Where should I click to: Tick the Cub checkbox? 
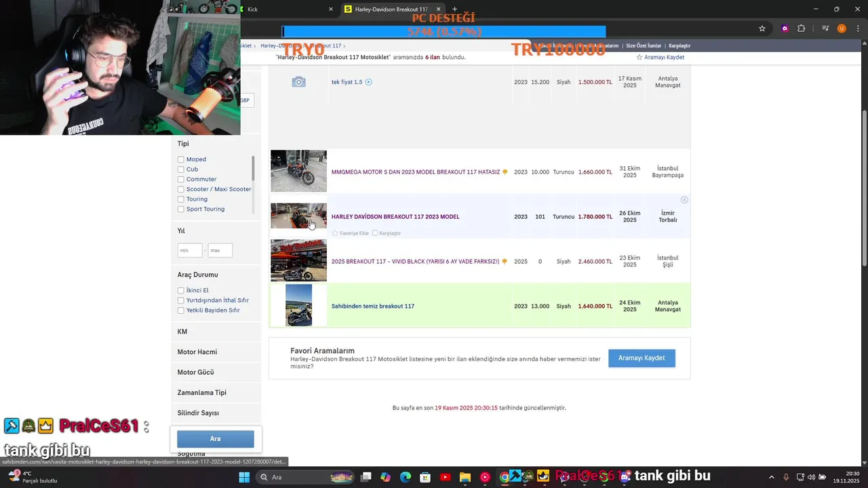coord(180,169)
